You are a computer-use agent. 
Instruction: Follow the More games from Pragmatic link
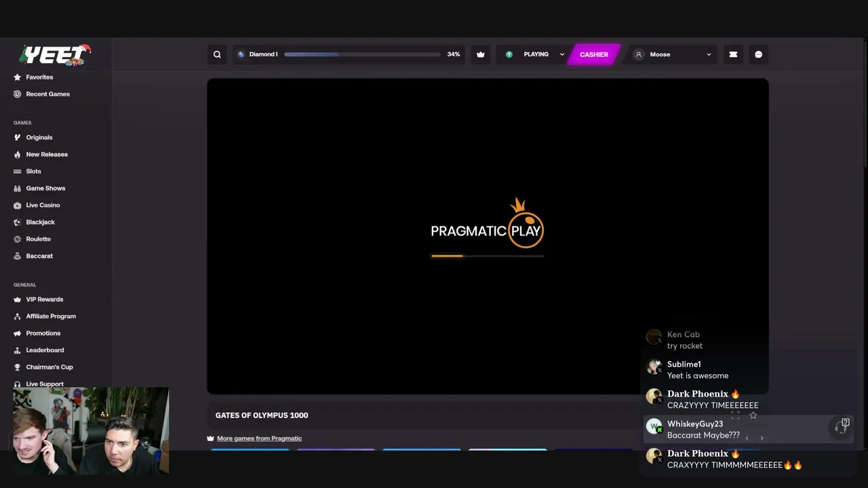pos(259,439)
